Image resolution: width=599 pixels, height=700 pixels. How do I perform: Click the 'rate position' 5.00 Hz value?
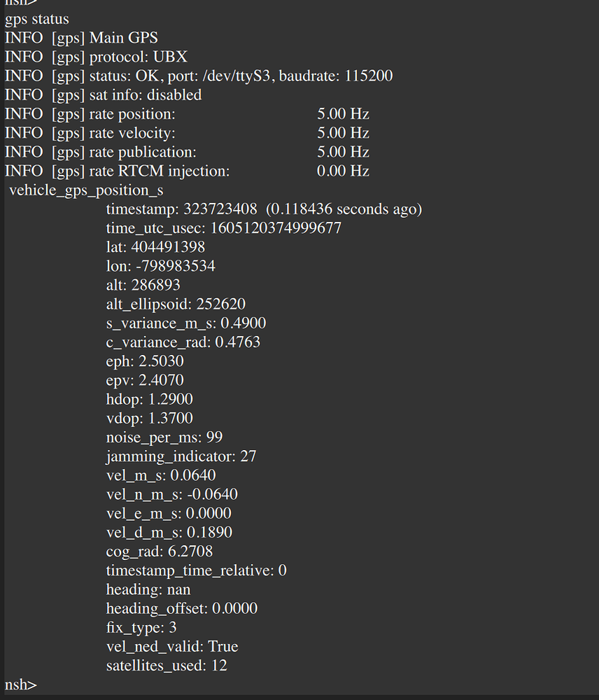(343, 114)
